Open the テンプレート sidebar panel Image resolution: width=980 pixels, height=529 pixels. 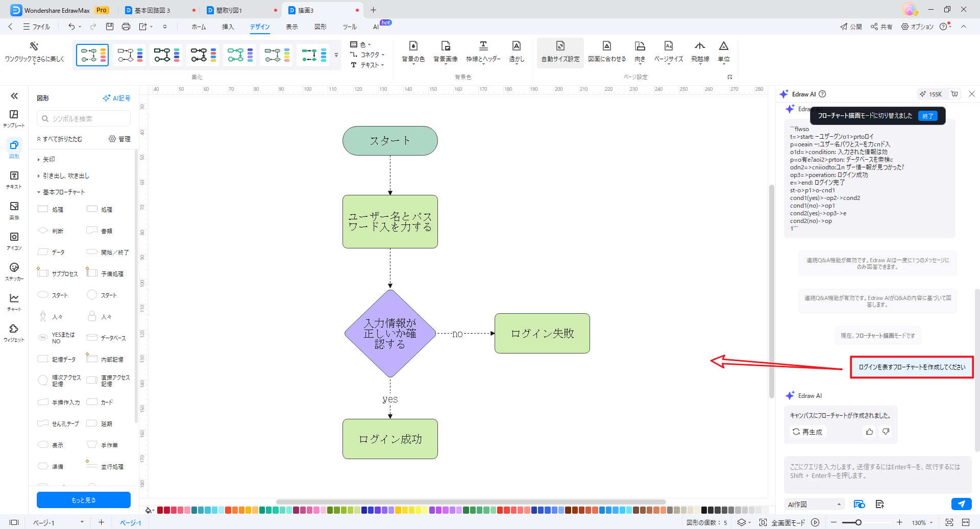(x=14, y=118)
